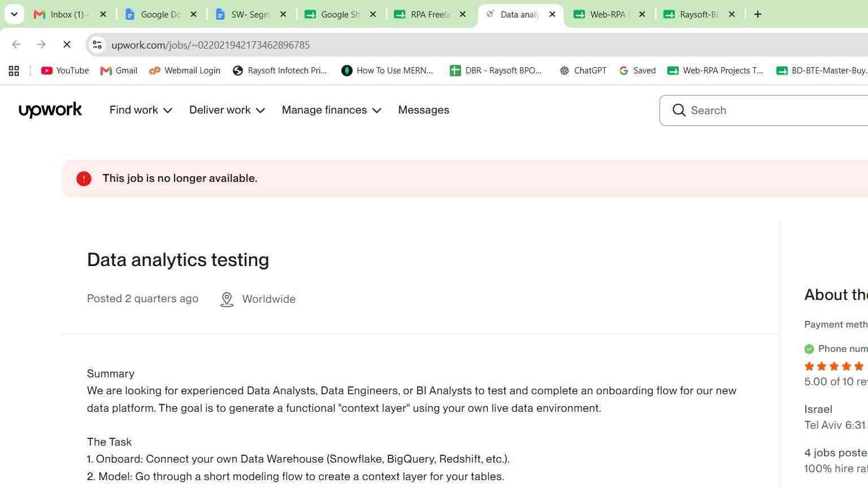Open the tab search chevron button

pos(14,14)
